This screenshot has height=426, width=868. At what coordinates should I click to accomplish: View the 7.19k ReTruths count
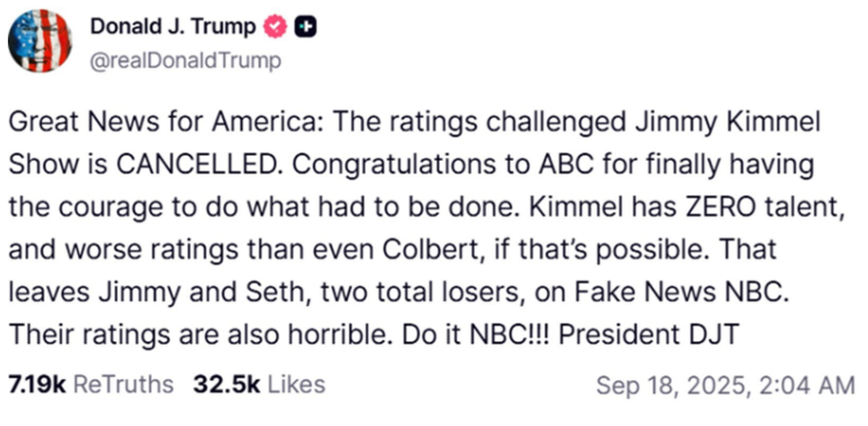(x=37, y=384)
